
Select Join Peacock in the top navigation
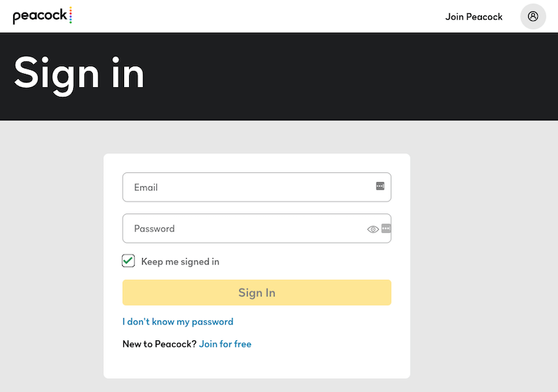tap(474, 17)
